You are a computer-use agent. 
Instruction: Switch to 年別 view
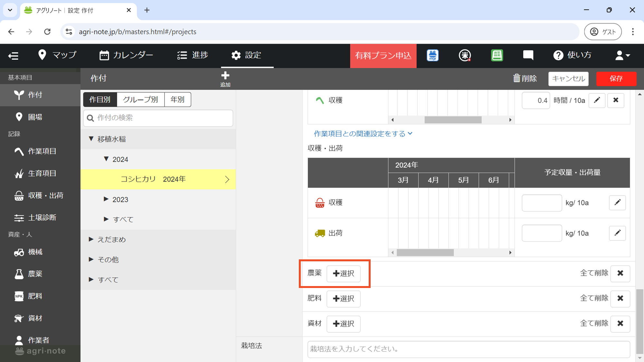pyautogui.click(x=177, y=99)
